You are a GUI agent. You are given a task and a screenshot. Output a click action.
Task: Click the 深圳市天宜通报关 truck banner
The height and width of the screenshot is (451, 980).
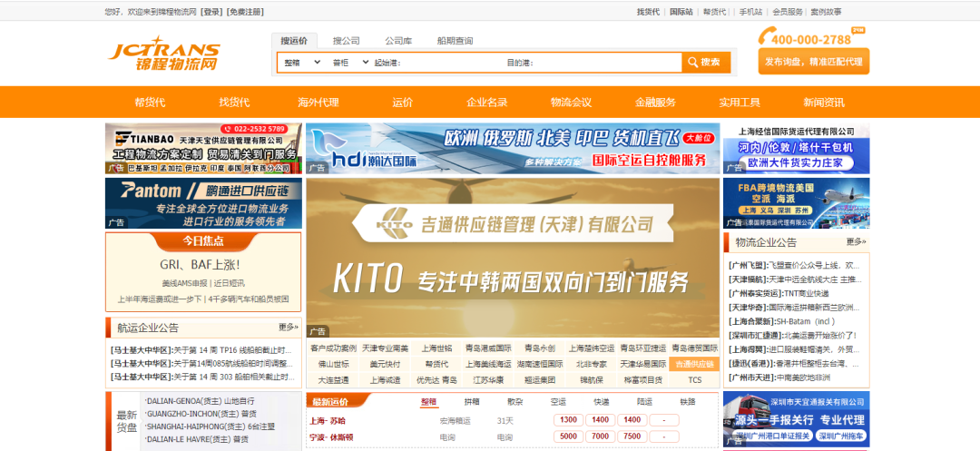click(x=797, y=419)
